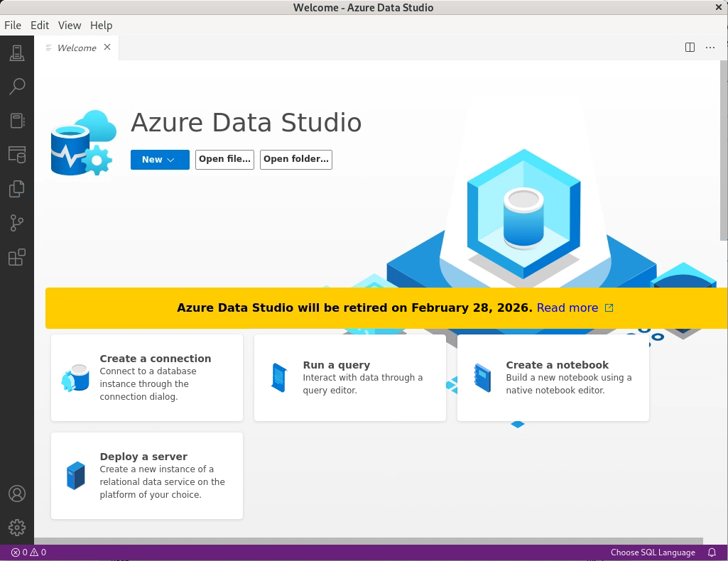Image resolution: width=728 pixels, height=561 pixels.
Task: Click the notifications bell in status bar
Action: tap(712, 552)
